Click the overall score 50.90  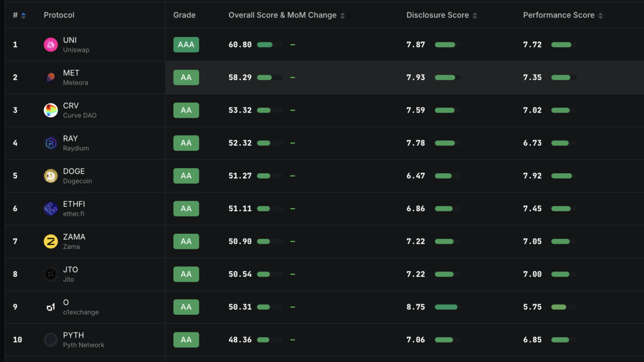point(240,241)
